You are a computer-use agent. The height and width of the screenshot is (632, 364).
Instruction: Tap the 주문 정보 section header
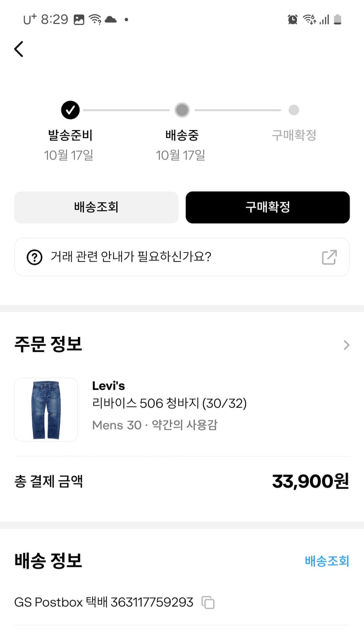tap(48, 344)
